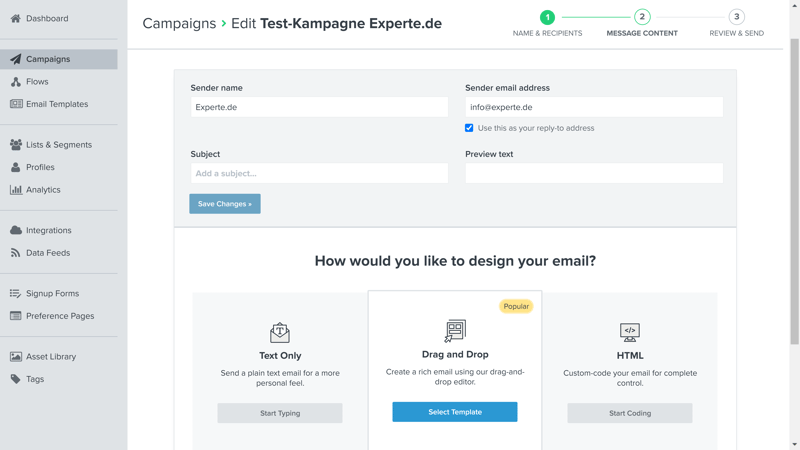Open Signup Forms in sidebar menu

click(52, 294)
